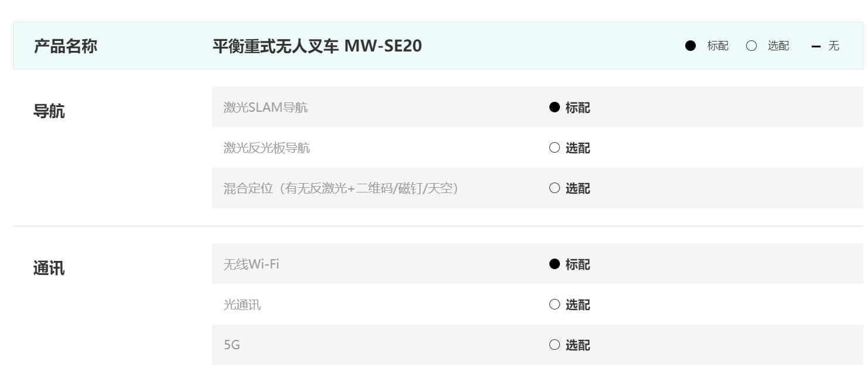Select the 导航 section heading
Screen dimensions: 868x375
(49, 111)
